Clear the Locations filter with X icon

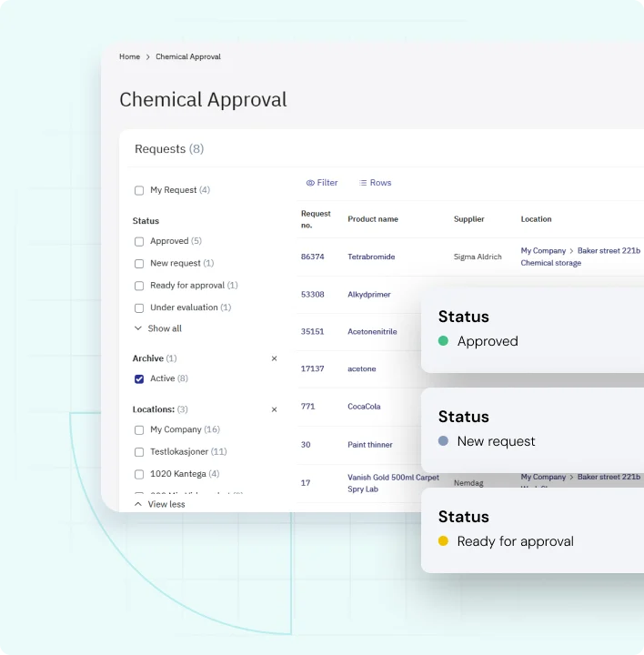(274, 409)
